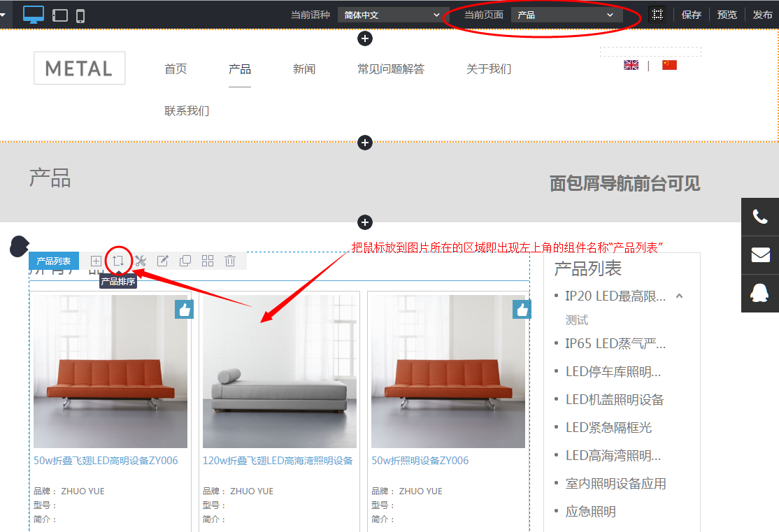Collapse the IP20 LED category chevron
Image resolution: width=779 pixels, height=532 pixels.
[679, 296]
